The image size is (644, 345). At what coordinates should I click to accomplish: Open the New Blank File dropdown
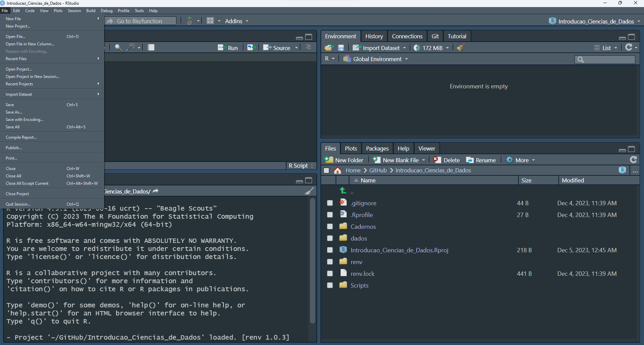point(424,160)
